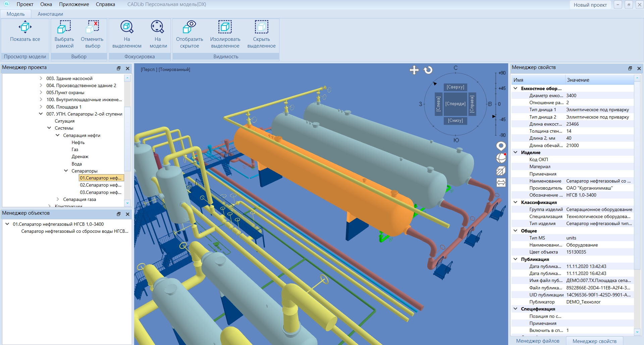This screenshot has width=644, height=345.
Task: Activate Select by Frame (Выбрать рамкой) tool
Action: click(x=64, y=27)
